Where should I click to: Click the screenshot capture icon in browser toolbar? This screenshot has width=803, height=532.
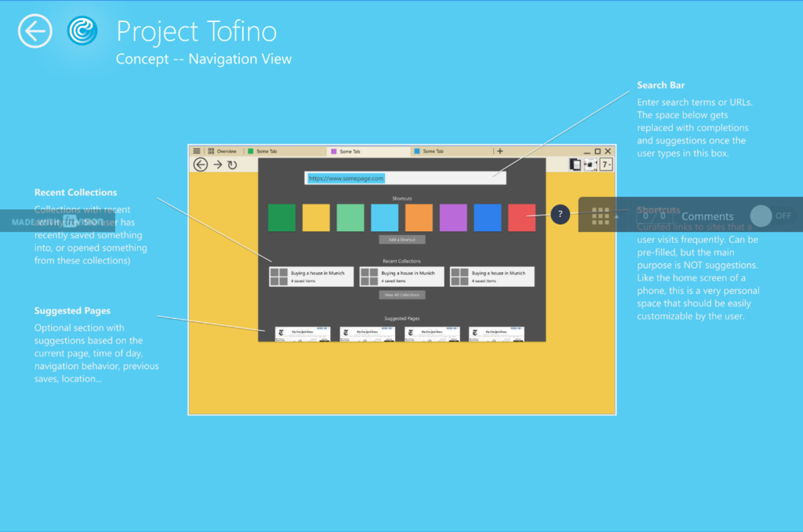click(x=590, y=165)
